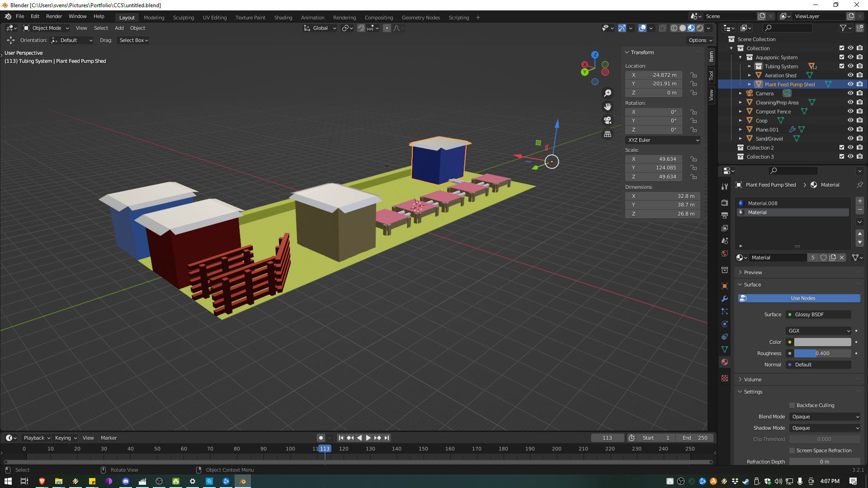Click the viewport zoom magnifier icon
This screenshot has width=868, height=488.
(608, 93)
